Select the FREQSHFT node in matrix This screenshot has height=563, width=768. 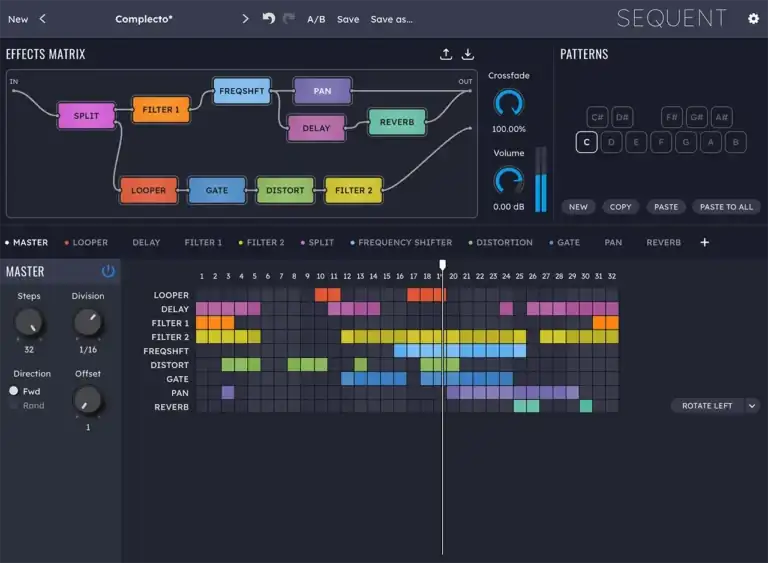tap(241, 91)
